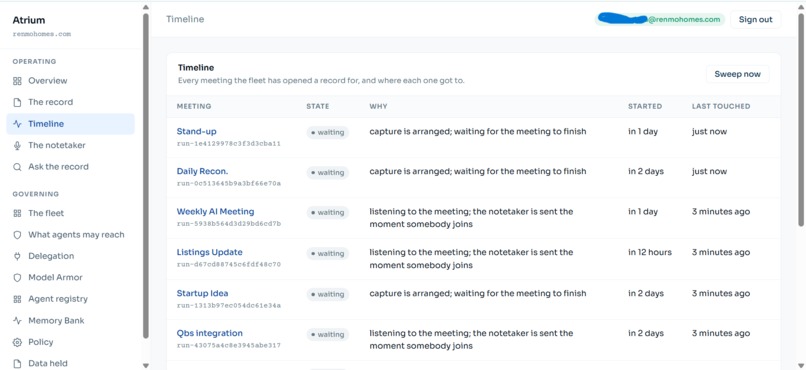The height and width of the screenshot is (370, 806).
Task: Click the Atrium app title
Action: coord(29,21)
